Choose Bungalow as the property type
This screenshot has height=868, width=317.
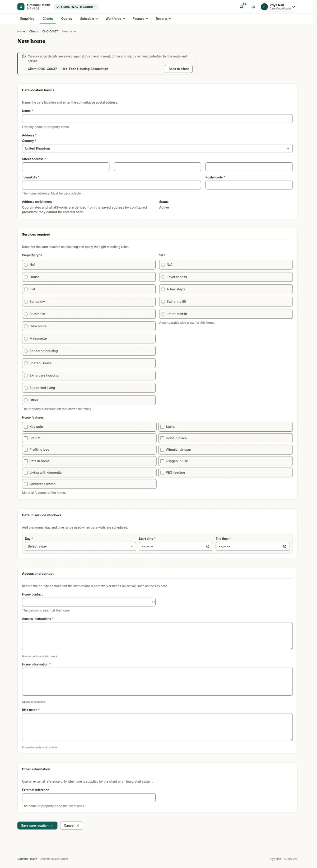click(x=89, y=301)
